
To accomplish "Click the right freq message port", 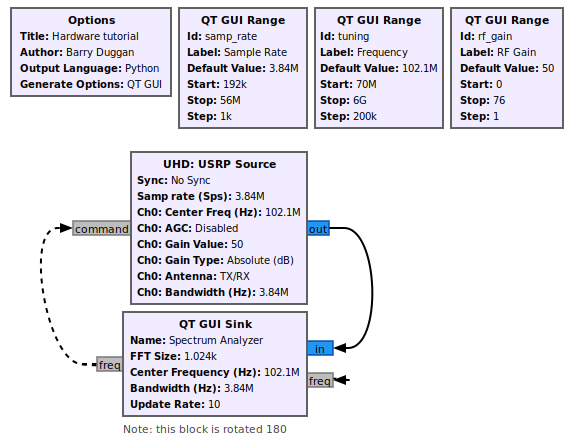I will (x=320, y=380).
